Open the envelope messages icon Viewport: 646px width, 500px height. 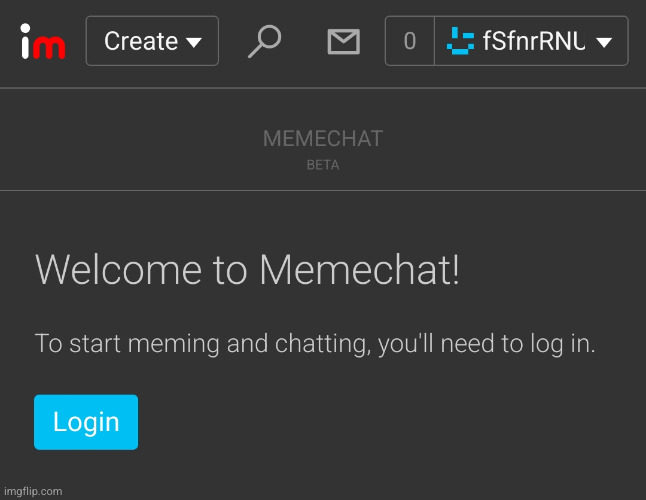344,41
